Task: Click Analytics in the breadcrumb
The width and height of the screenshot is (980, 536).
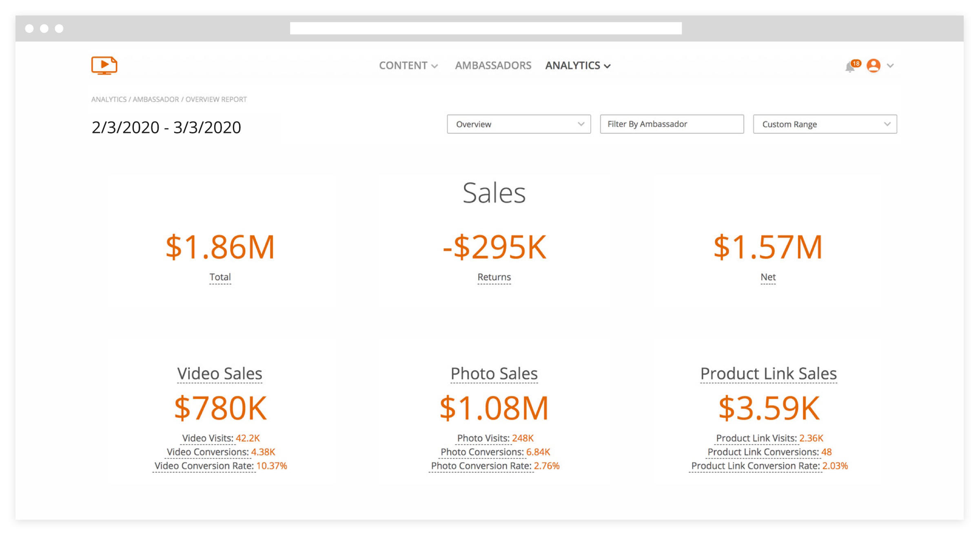Action: pyautogui.click(x=109, y=100)
